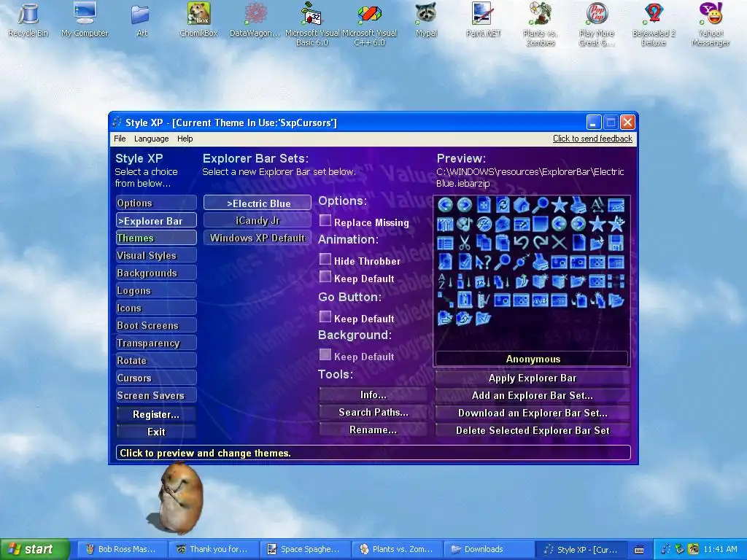Click the scissors cut icon in the preview
Viewport: 747px width, 560px height.
(465, 243)
